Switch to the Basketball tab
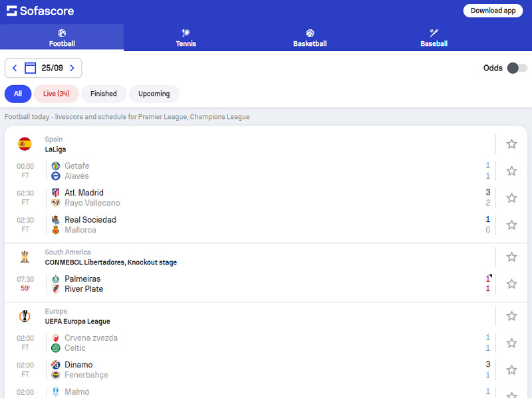This screenshot has width=532, height=398. (x=310, y=38)
